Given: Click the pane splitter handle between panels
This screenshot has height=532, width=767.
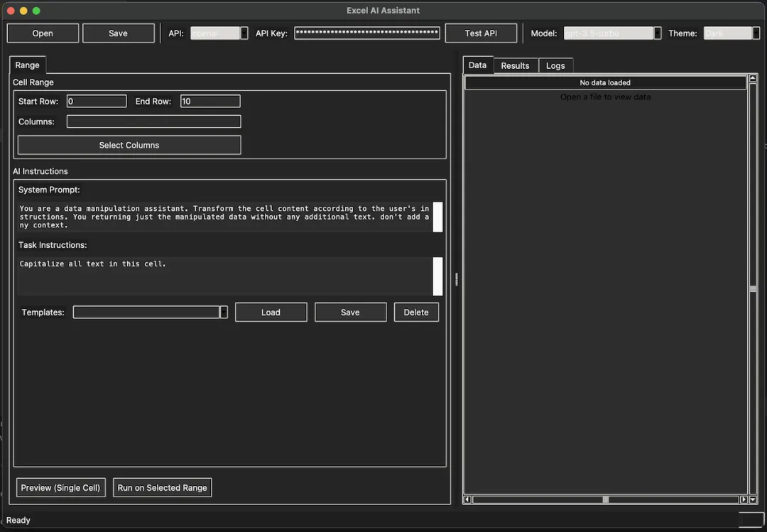Looking at the screenshot, I should click(x=457, y=279).
